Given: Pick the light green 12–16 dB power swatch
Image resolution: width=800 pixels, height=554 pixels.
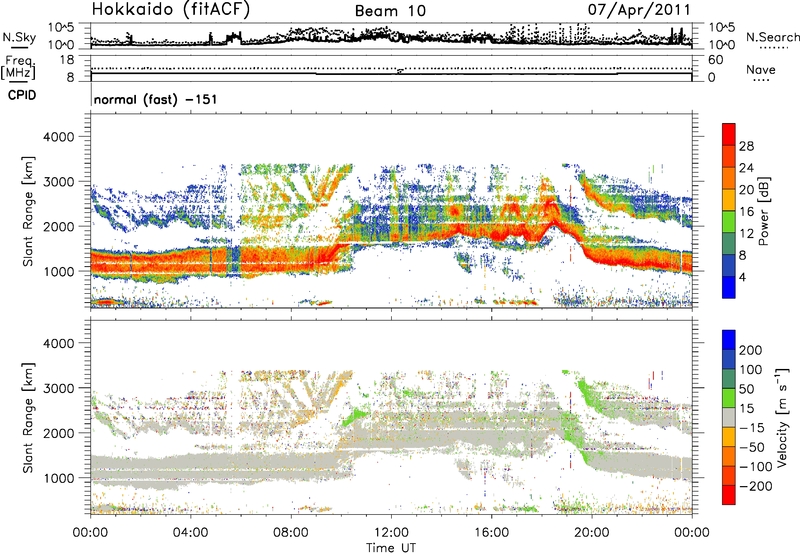Looking at the screenshot, I should [x=729, y=222].
